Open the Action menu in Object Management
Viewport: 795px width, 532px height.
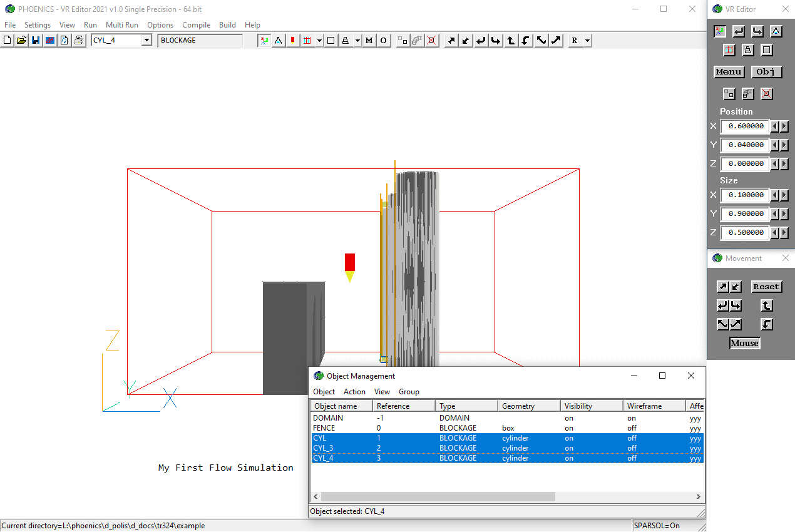point(354,392)
